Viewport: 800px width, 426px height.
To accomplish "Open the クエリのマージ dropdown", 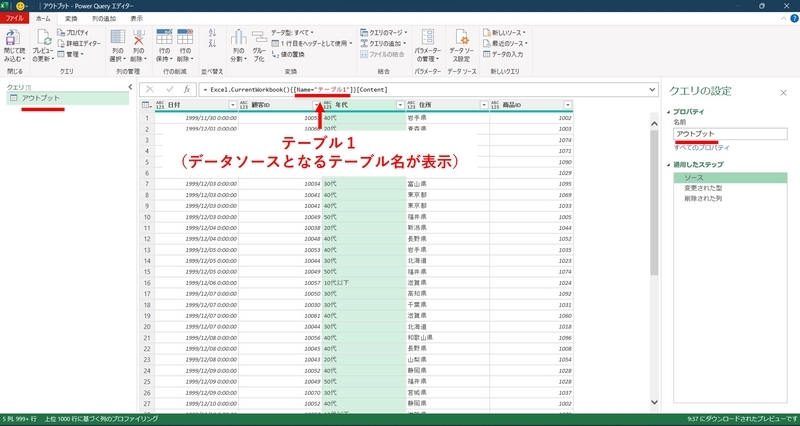I will tap(384, 32).
